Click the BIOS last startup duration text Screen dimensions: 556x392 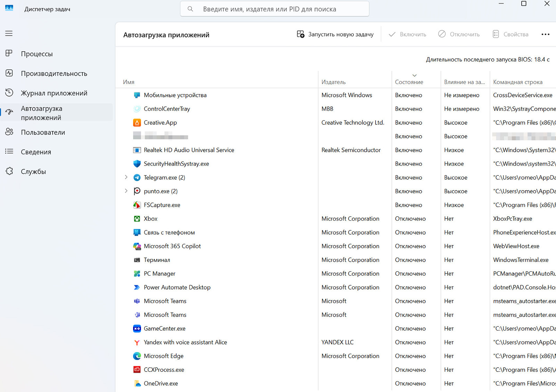[x=488, y=59]
